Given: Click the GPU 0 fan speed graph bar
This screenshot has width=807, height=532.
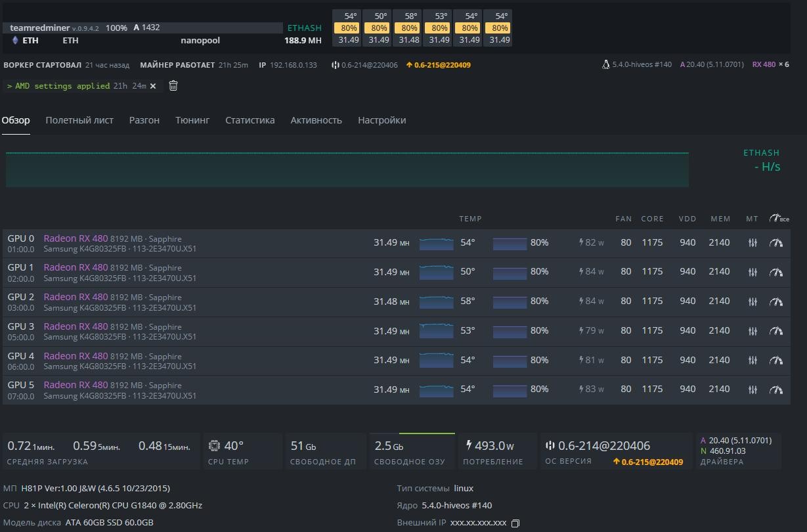Looking at the screenshot, I should point(510,243).
